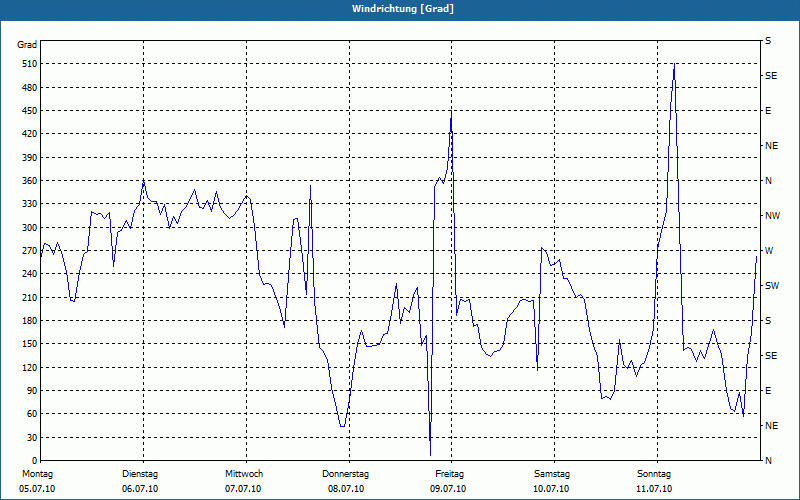Click the "E" compass label beside the 450 gridline
Screen dimensions: 800x500
(x=768, y=111)
